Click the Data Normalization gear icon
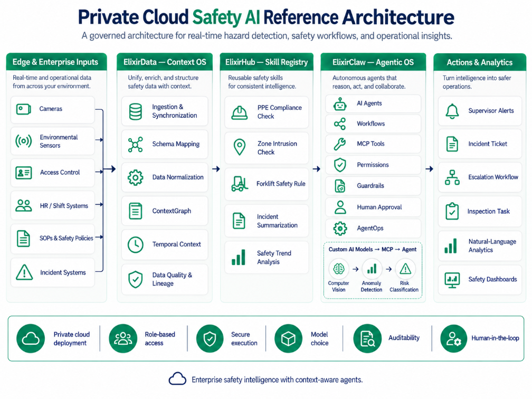Viewport: 532px width, 399px height. pyautogui.click(x=135, y=177)
